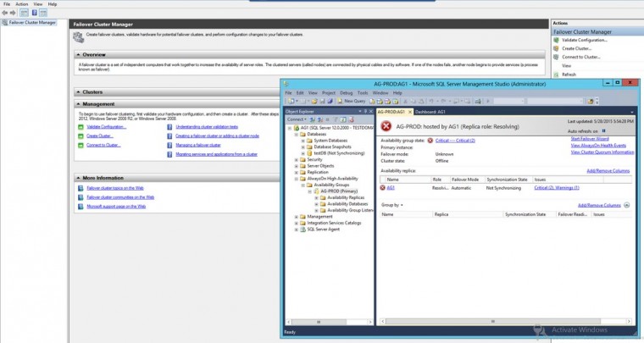Expand the Availability Replicas node
Screen dimensions: 644x343
pyautogui.click(x=316, y=198)
